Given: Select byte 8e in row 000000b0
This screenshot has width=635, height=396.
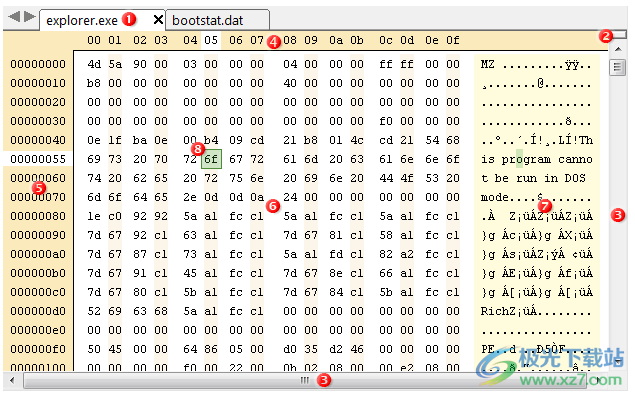Looking at the screenshot, I should tap(336, 273).
